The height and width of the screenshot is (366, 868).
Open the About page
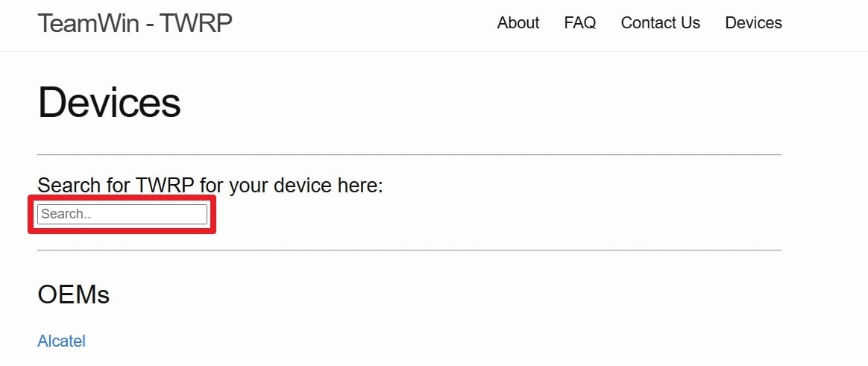click(518, 23)
